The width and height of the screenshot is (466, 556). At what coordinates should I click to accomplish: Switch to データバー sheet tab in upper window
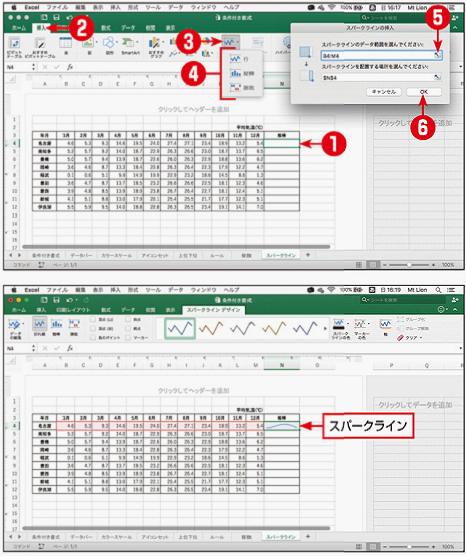point(81,255)
